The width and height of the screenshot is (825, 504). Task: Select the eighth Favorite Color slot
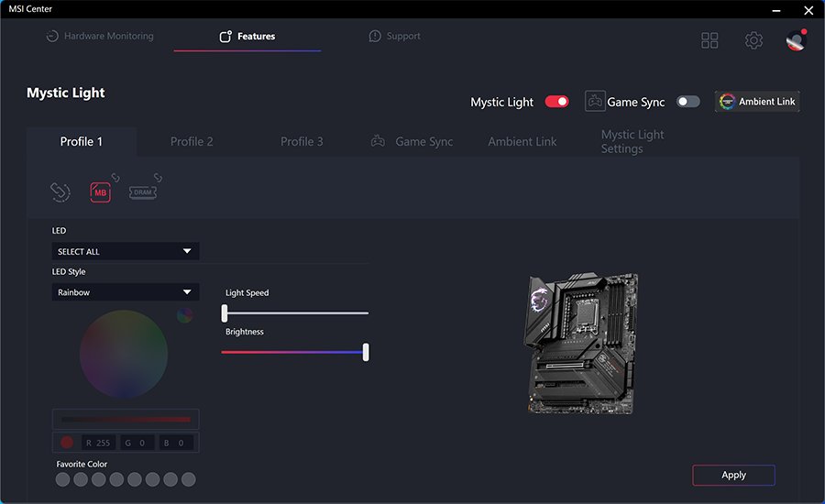tap(188, 479)
